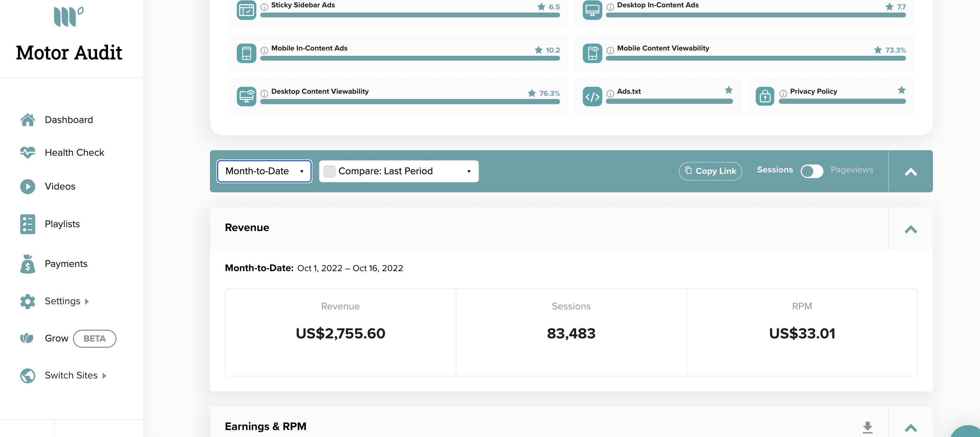This screenshot has height=437, width=980.
Task: Click the Sessions label in filter bar
Action: click(775, 169)
